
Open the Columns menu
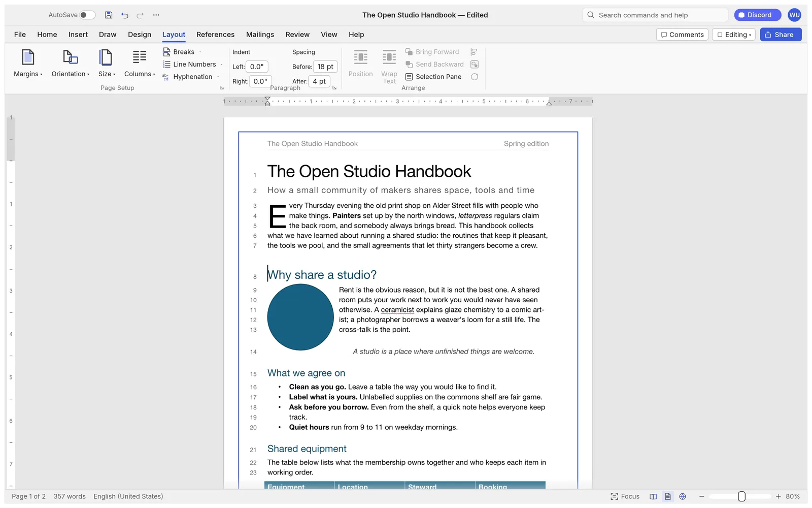140,63
